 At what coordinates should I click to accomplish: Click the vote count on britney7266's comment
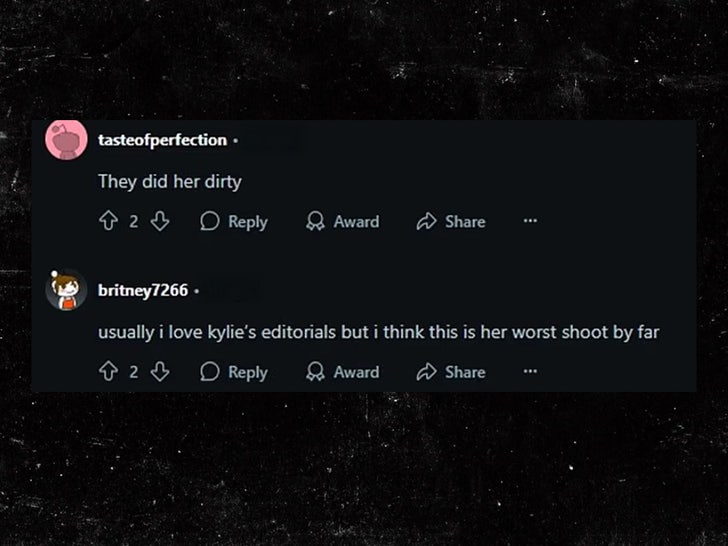[133, 372]
